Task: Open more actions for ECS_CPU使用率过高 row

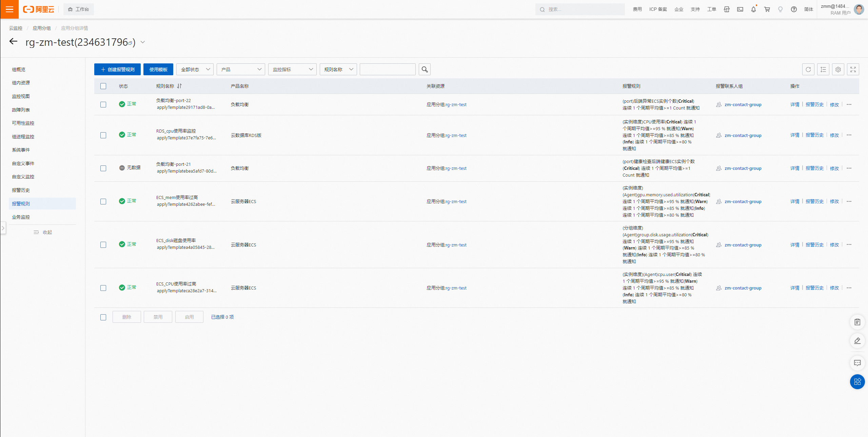Action: pyautogui.click(x=849, y=288)
